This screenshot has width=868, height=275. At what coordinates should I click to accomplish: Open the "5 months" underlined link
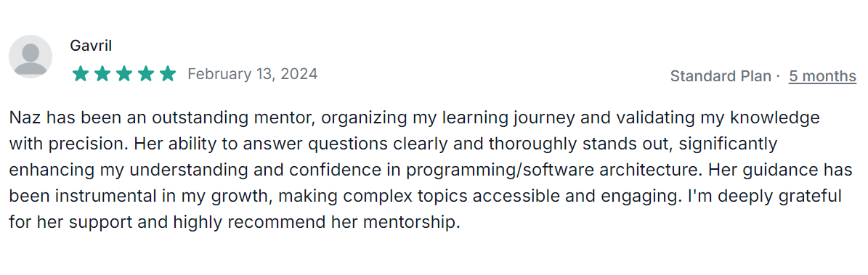click(x=823, y=75)
